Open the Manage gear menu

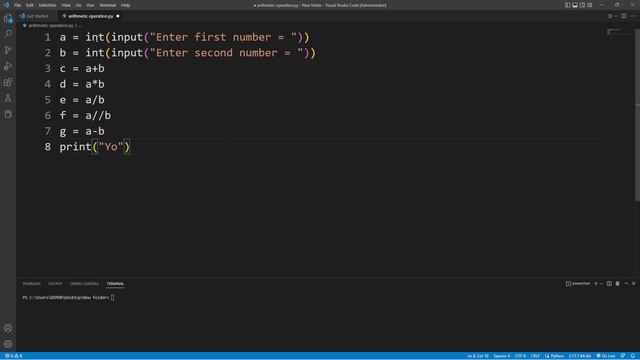click(x=8, y=344)
